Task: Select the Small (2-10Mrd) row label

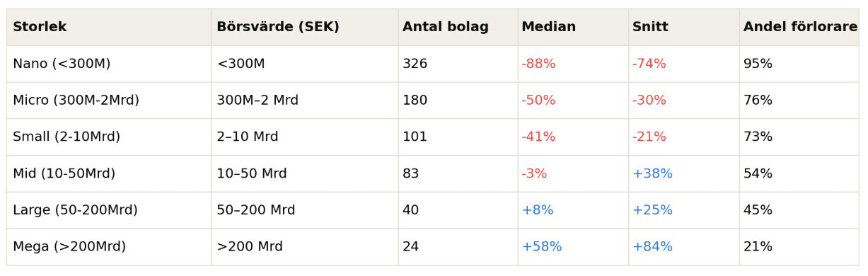Action: click(66, 137)
